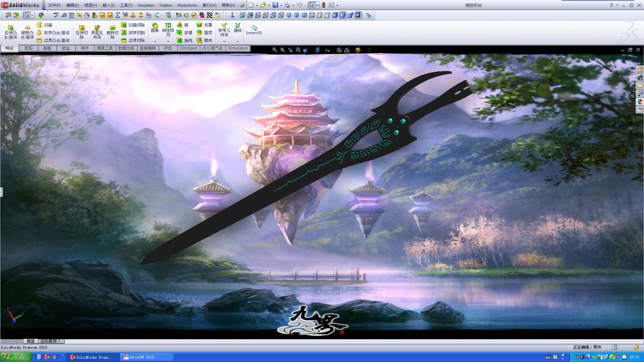The image size is (644, 362).
Task: Click the Mass Properties scale icon
Action: pyautogui.click(x=71, y=15)
